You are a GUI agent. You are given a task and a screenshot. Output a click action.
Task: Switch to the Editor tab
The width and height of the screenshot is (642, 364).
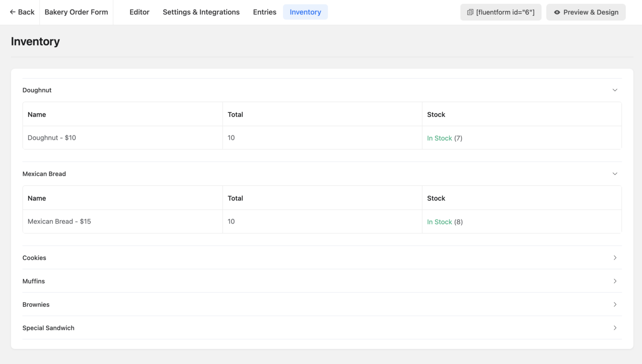coord(139,12)
